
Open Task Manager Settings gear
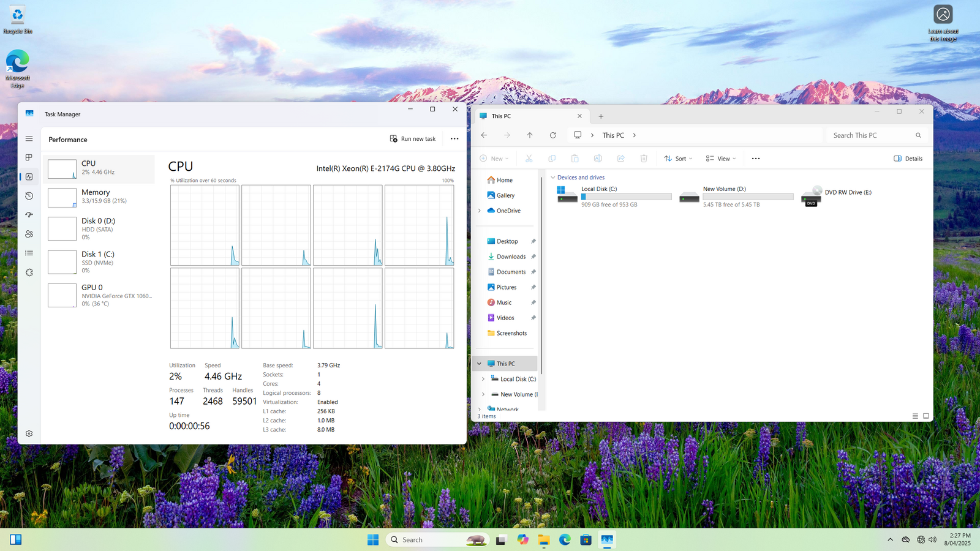(29, 433)
